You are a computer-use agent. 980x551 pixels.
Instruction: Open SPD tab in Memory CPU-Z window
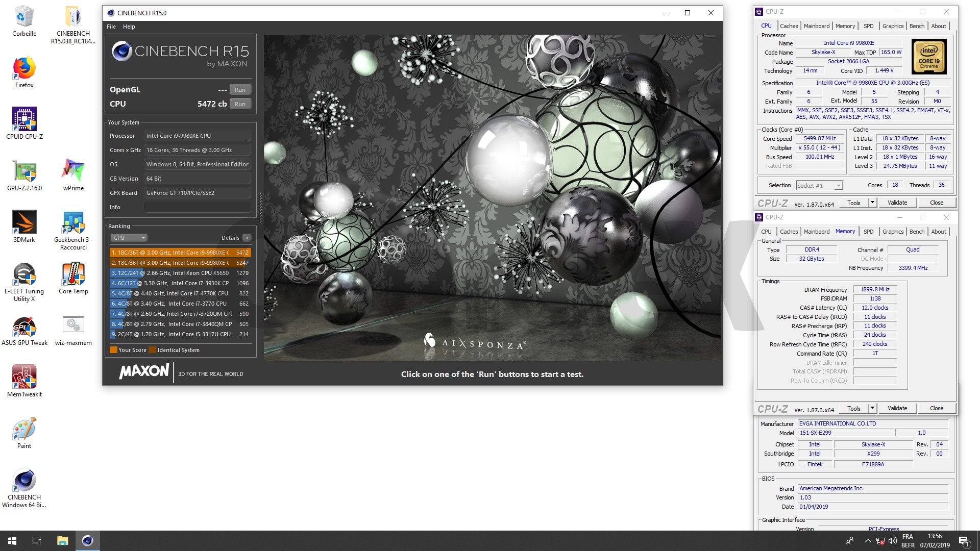(x=868, y=232)
